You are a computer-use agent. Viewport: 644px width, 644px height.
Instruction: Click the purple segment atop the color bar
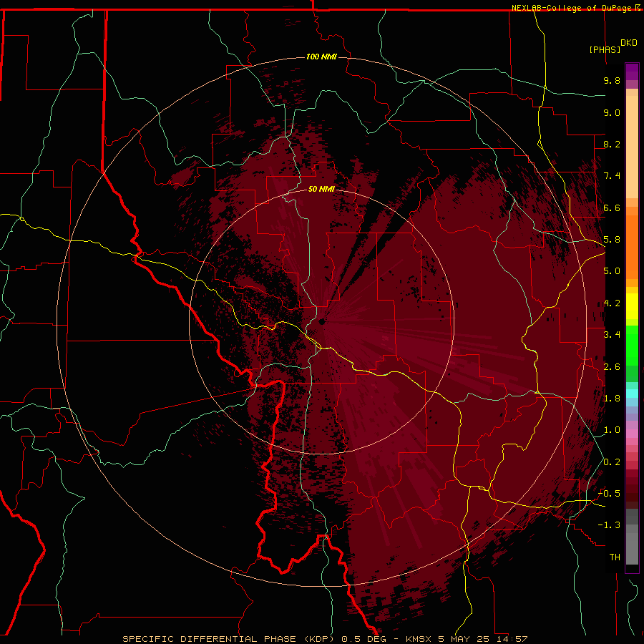(x=632, y=72)
